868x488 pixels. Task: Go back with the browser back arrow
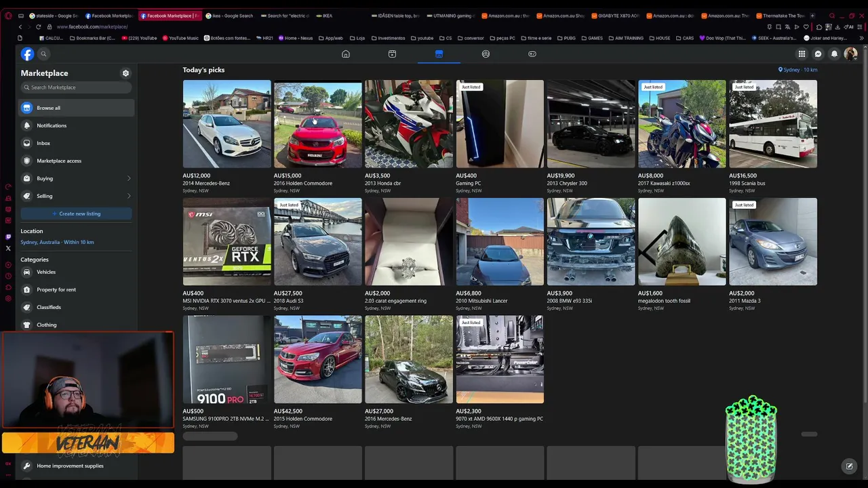20,26
